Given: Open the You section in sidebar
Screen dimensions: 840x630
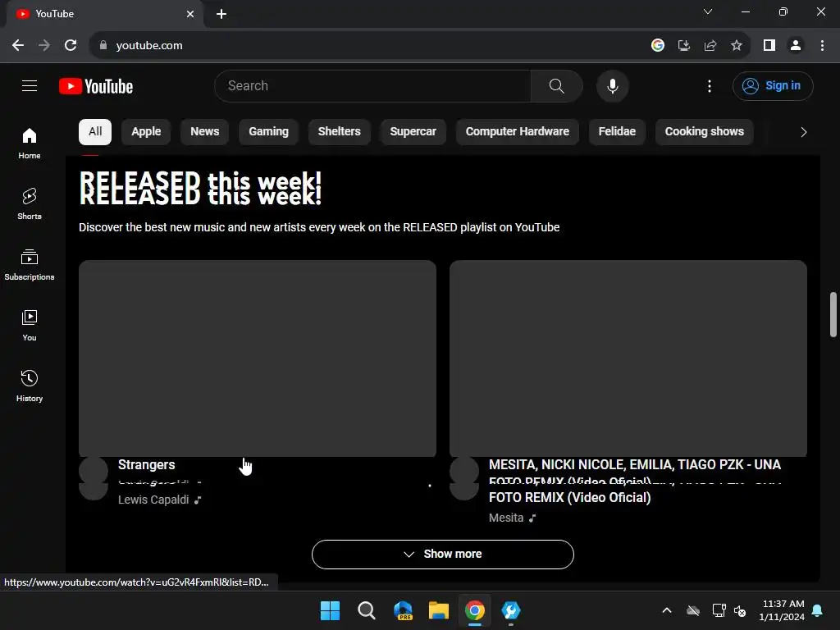Looking at the screenshot, I should coord(30,325).
